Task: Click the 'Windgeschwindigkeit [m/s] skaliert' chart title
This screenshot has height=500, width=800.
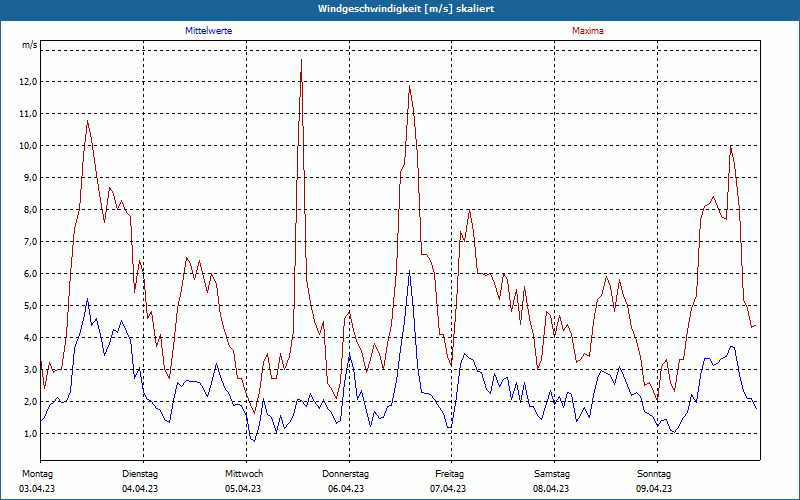Action: pos(406,9)
